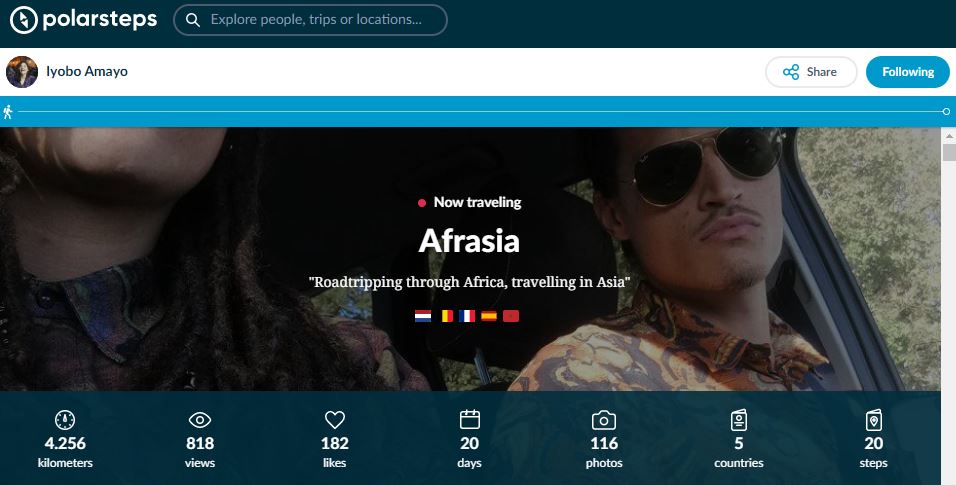Click the kilometers speedometer icon
Viewport: 956px width, 485px height.
tap(65, 420)
